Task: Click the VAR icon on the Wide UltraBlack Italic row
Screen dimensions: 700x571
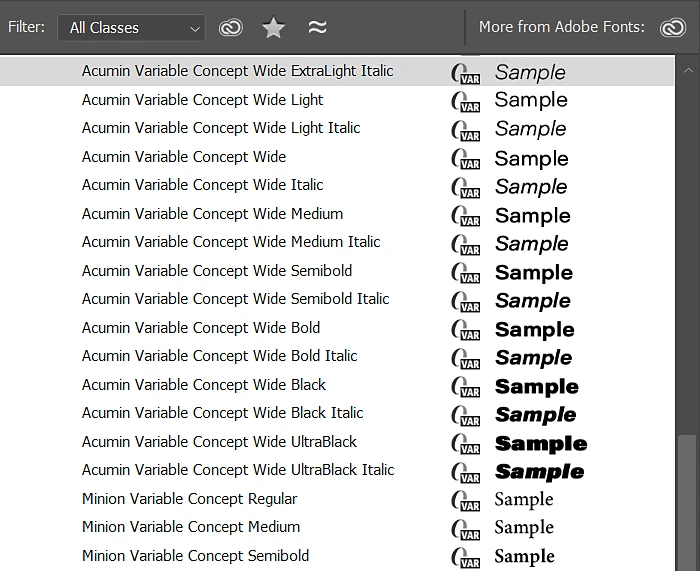Action: [465, 473]
